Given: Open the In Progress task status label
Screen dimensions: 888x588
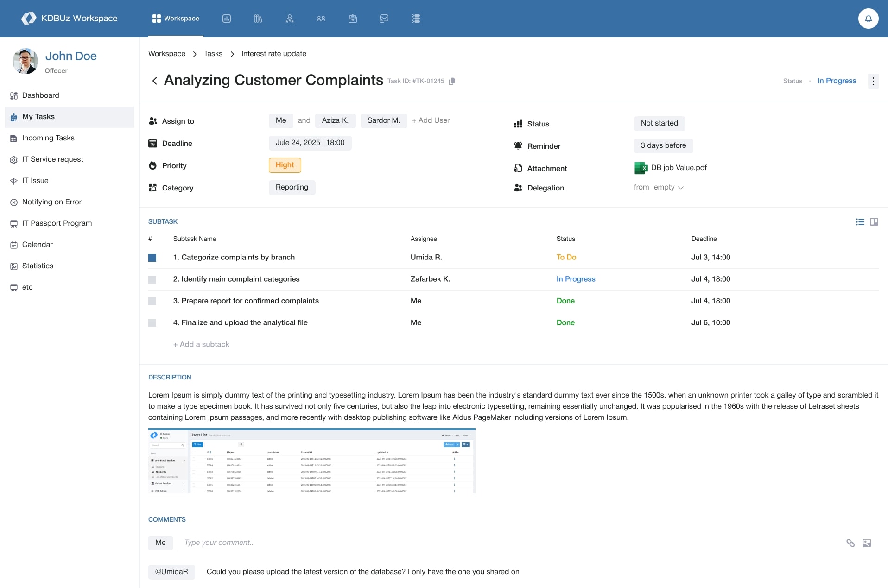Looking at the screenshot, I should [x=837, y=81].
